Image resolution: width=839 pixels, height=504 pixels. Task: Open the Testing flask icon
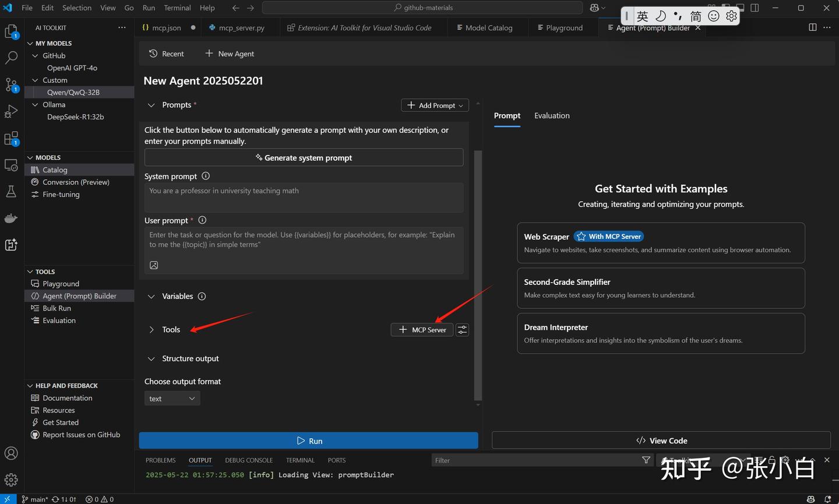coord(11,192)
